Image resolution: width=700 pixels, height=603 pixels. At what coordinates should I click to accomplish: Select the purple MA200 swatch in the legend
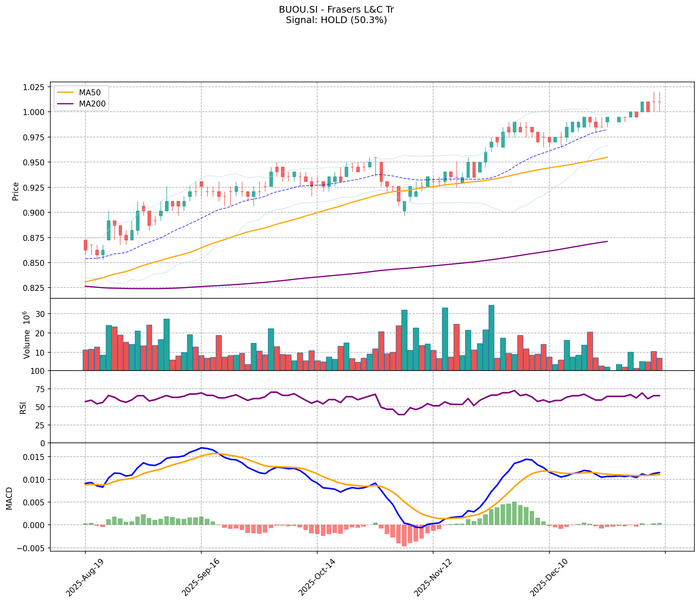click(x=66, y=104)
